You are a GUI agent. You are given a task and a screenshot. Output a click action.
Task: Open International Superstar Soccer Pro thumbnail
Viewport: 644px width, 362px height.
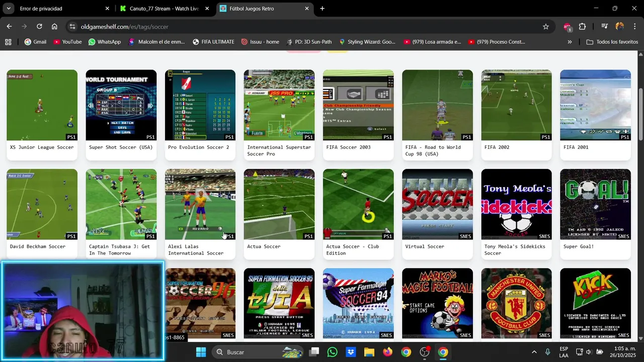coord(279,105)
